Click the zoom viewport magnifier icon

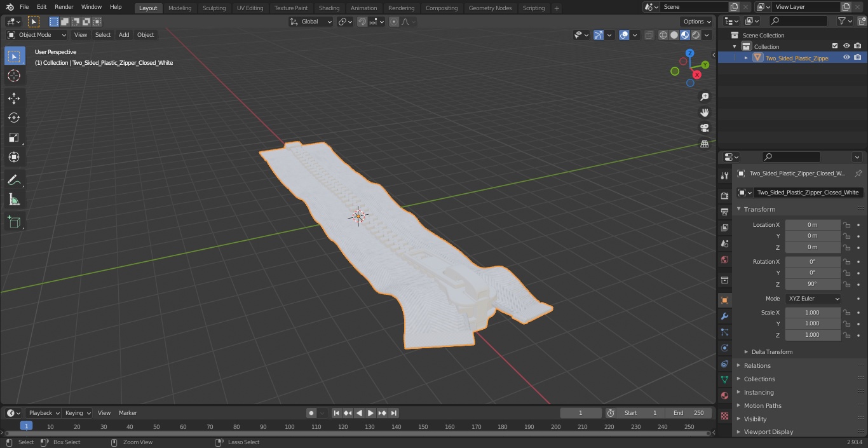pyautogui.click(x=704, y=97)
